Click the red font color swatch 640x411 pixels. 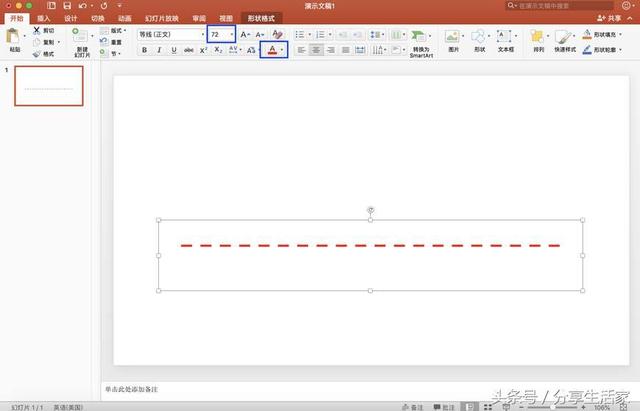(x=270, y=50)
